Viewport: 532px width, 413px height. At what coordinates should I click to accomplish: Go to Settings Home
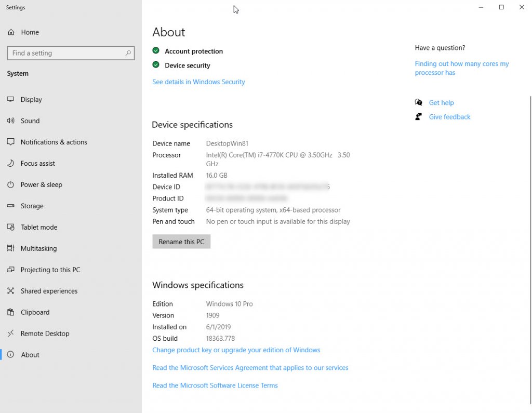(71, 32)
